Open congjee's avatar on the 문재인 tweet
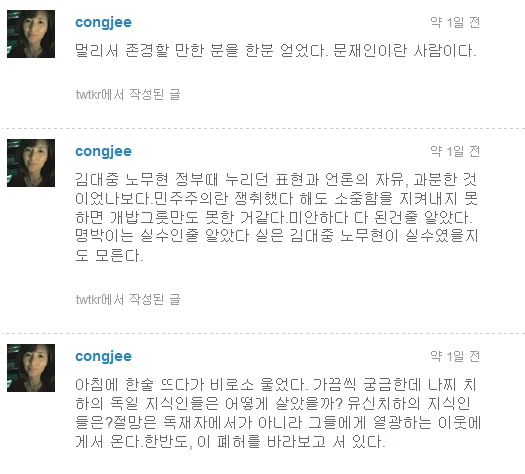525x474 pixels. click(31, 34)
